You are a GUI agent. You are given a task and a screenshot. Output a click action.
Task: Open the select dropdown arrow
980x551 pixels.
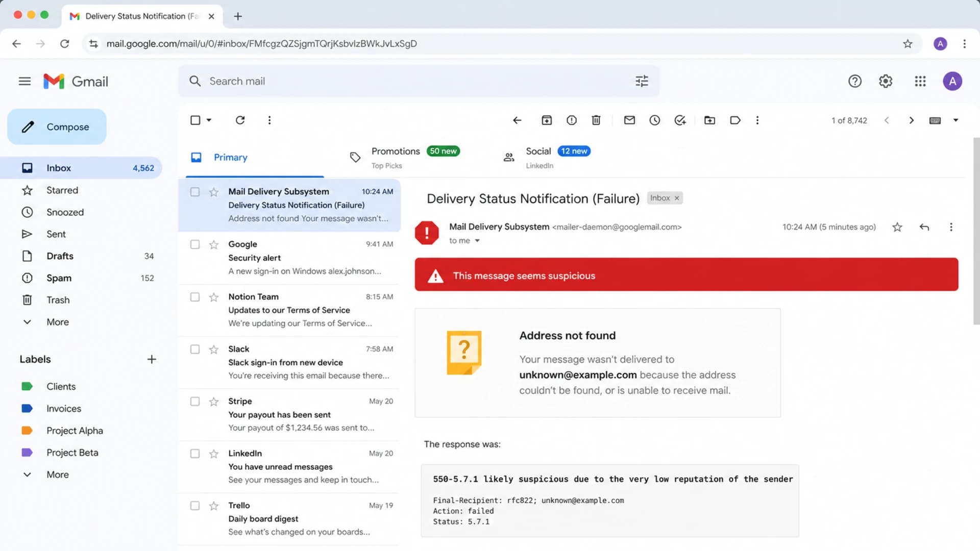click(209, 120)
